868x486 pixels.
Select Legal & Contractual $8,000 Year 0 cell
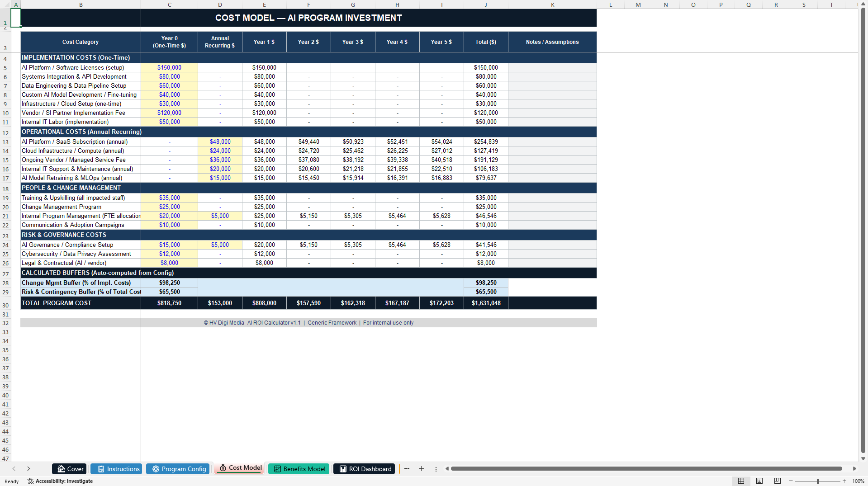[170, 263]
